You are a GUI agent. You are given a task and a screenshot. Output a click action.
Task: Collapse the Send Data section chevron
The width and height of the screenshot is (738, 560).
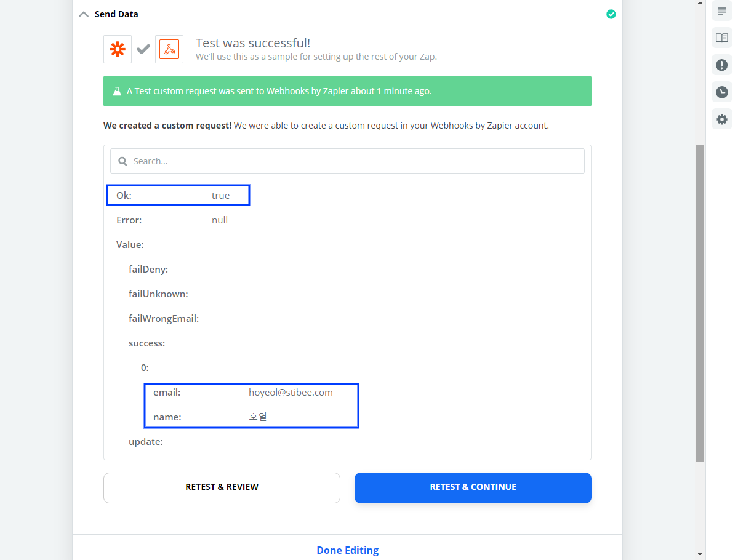[84, 14]
